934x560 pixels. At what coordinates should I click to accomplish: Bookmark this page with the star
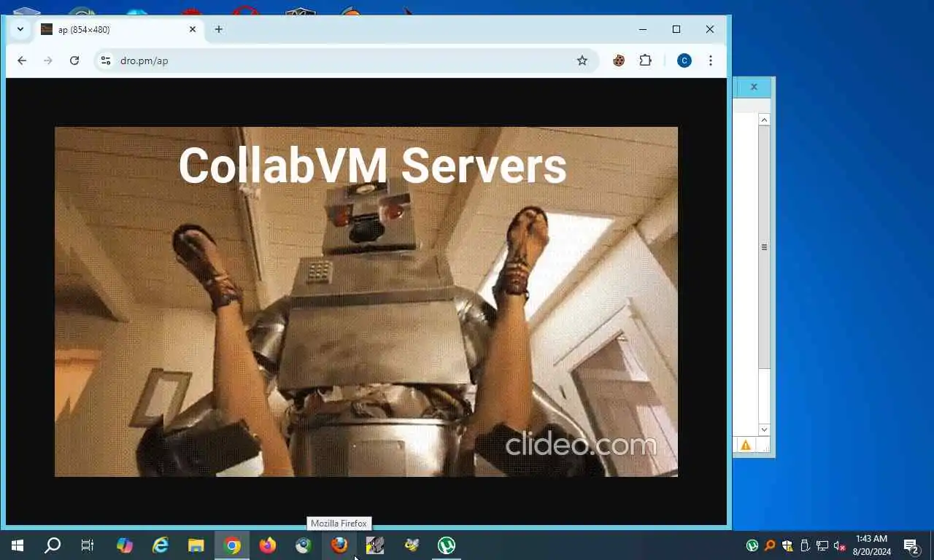click(x=582, y=61)
